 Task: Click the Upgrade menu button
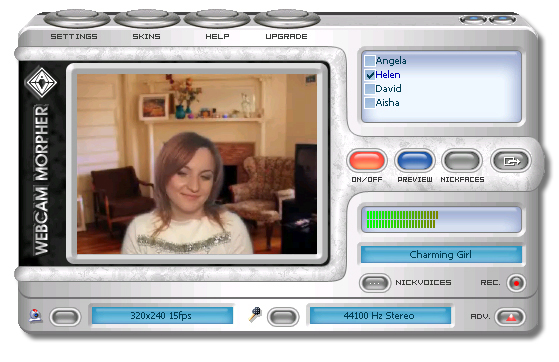pyautogui.click(x=287, y=19)
